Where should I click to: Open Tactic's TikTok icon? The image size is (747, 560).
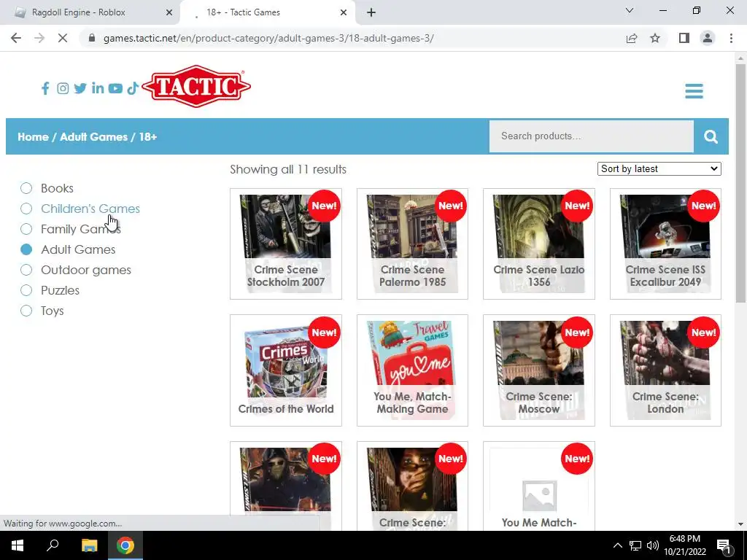pos(133,88)
